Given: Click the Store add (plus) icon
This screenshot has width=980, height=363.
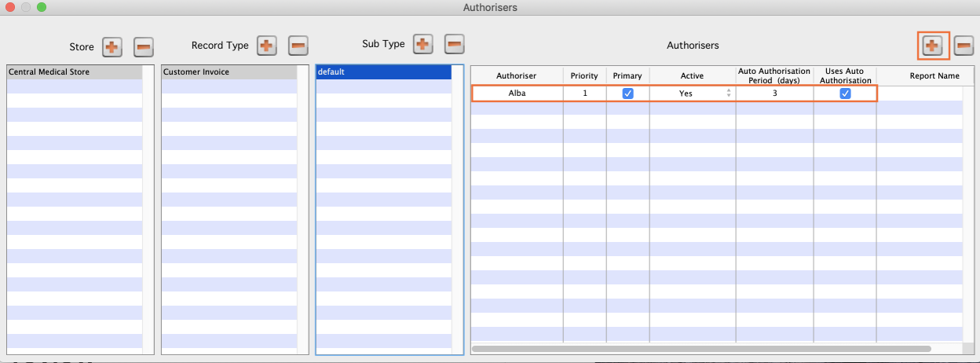Looking at the screenshot, I should pyautogui.click(x=112, y=47).
